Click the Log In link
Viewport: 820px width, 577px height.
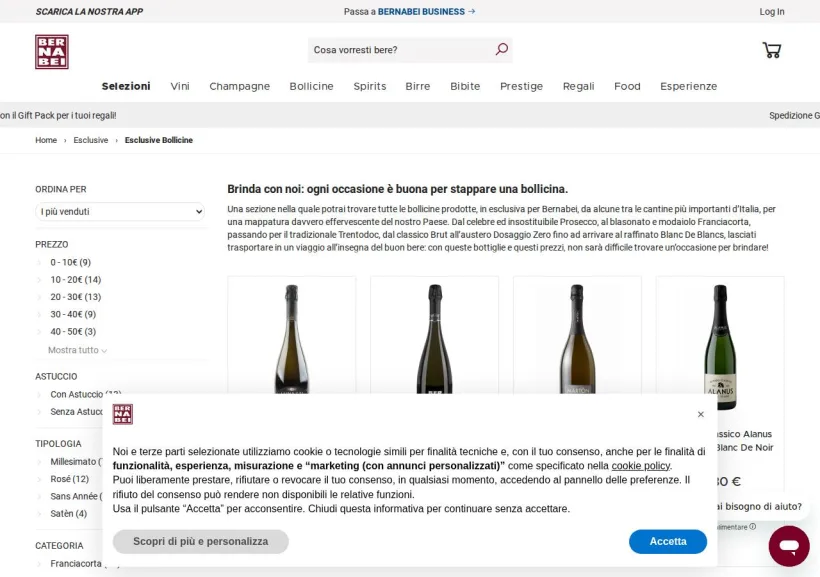click(x=772, y=12)
